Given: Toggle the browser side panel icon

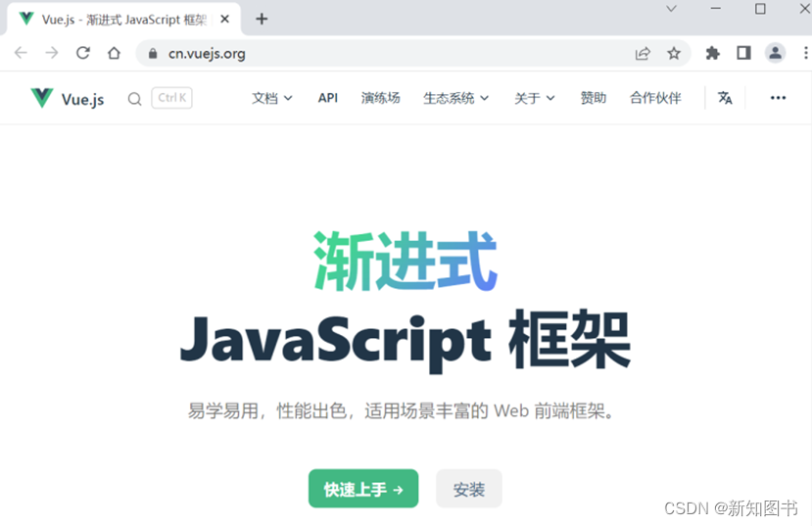Looking at the screenshot, I should [x=743, y=53].
